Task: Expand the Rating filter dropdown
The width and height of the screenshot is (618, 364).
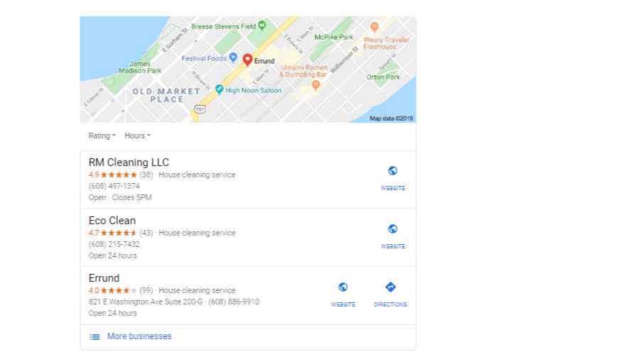Action: pos(102,136)
